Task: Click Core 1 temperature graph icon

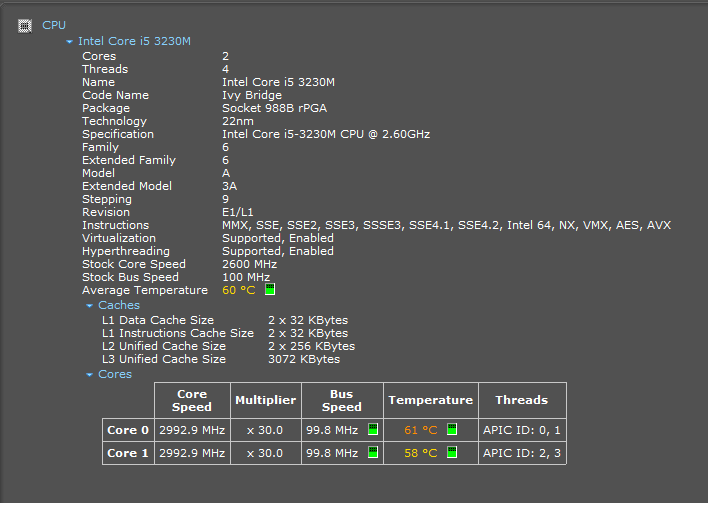Action: [452, 452]
